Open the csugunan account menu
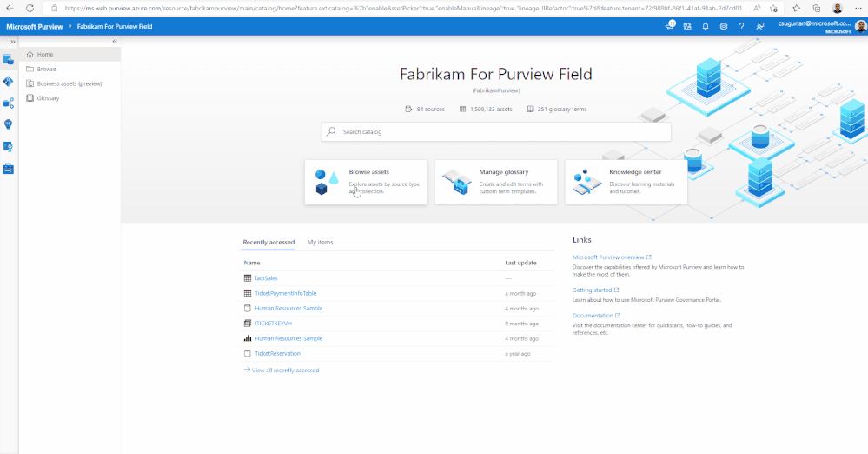Screen dimensions: 868x454 tap(822, 27)
